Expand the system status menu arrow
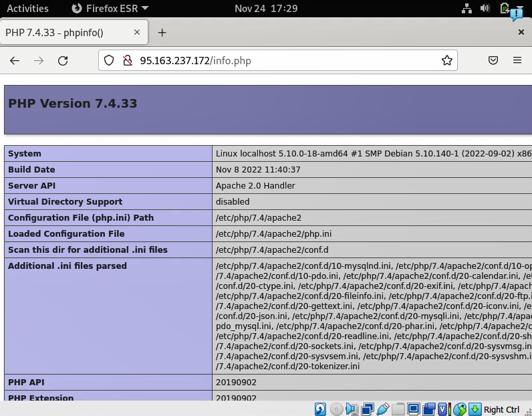The image size is (532, 416). 520,9
